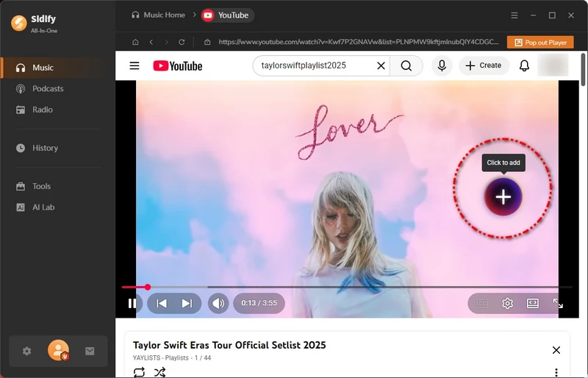The width and height of the screenshot is (588, 378).
Task: Open the Sidify hamburger menu
Action: (x=514, y=15)
